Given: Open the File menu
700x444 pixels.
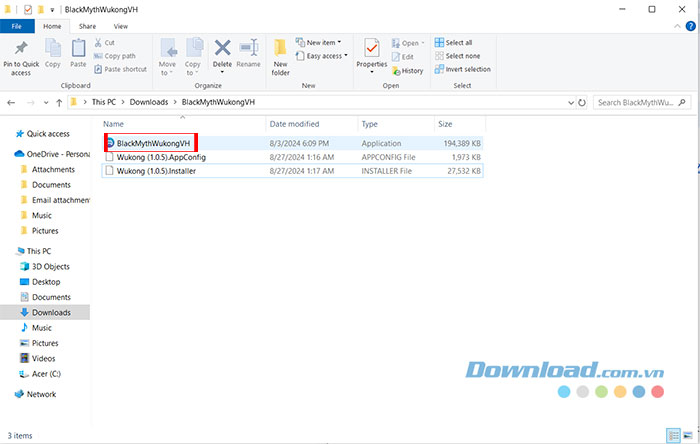Looking at the screenshot, I should click(x=18, y=25).
